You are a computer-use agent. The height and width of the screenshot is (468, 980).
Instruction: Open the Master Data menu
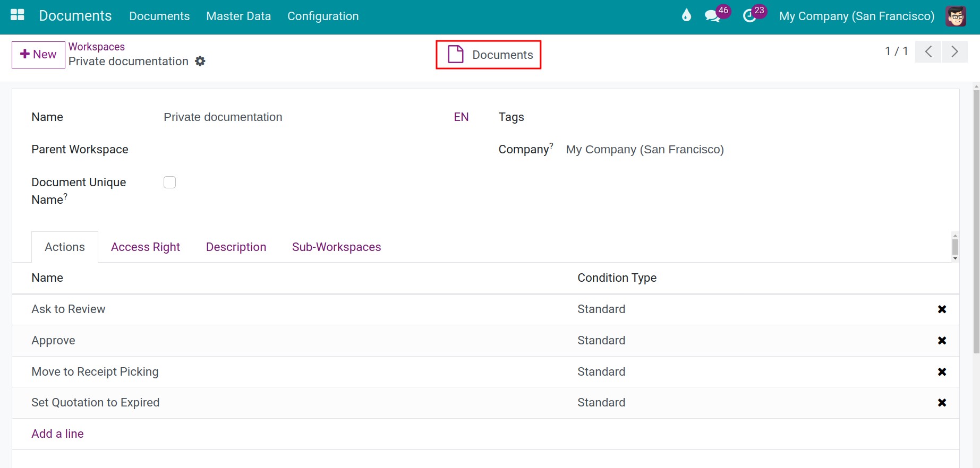pos(238,16)
